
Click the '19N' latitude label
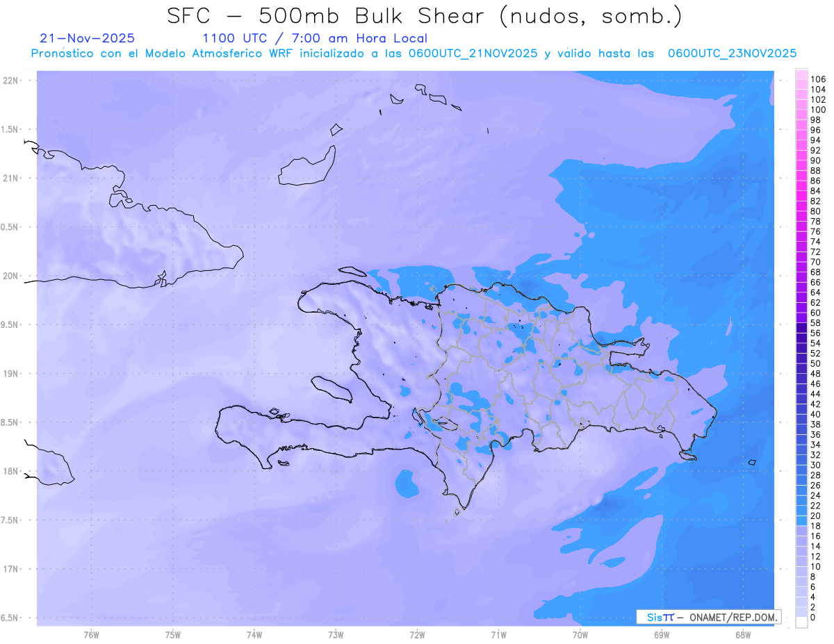point(11,374)
